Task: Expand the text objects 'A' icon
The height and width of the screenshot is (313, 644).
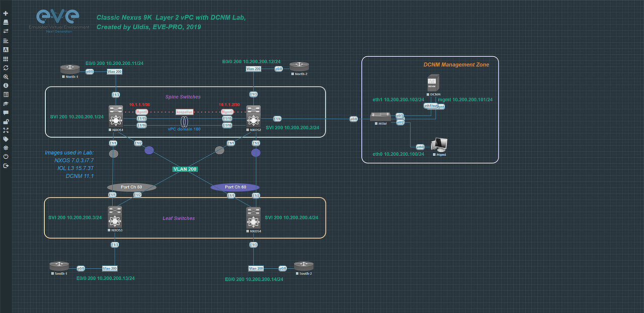Action: click(6, 50)
